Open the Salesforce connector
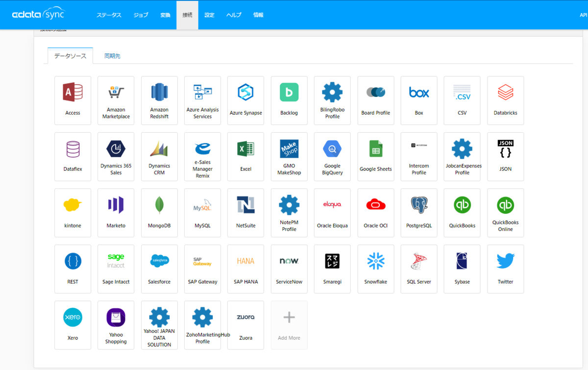Image resolution: width=588 pixels, height=370 pixels. [159, 269]
